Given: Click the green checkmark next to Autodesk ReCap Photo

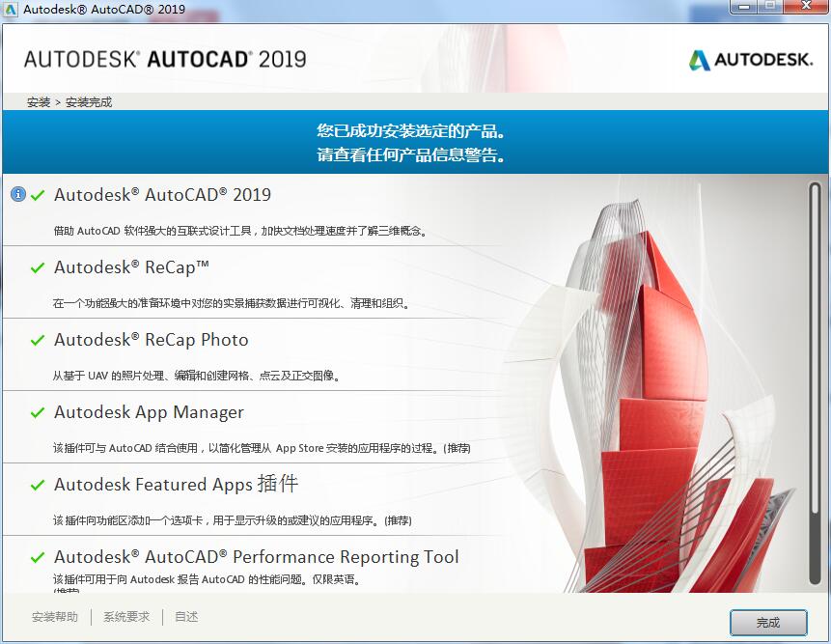Looking at the screenshot, I should [x=38, y=339].
